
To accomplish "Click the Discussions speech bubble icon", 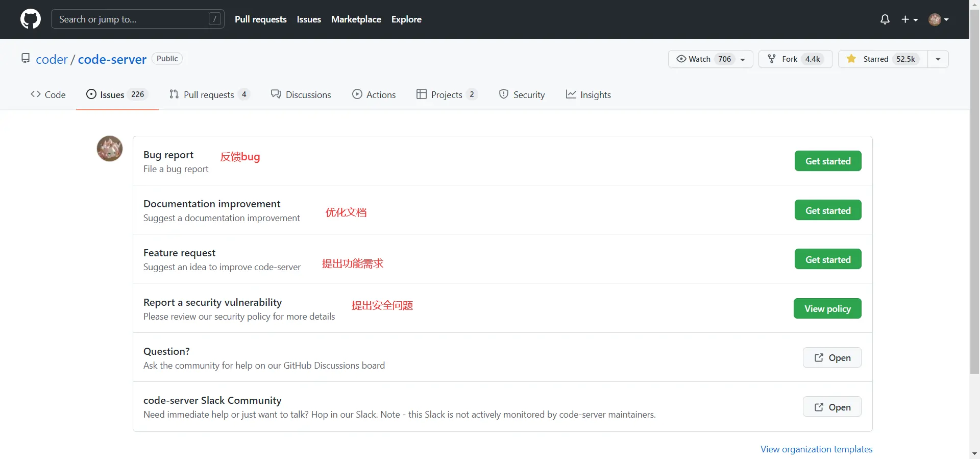I will [x=276, y=94].
